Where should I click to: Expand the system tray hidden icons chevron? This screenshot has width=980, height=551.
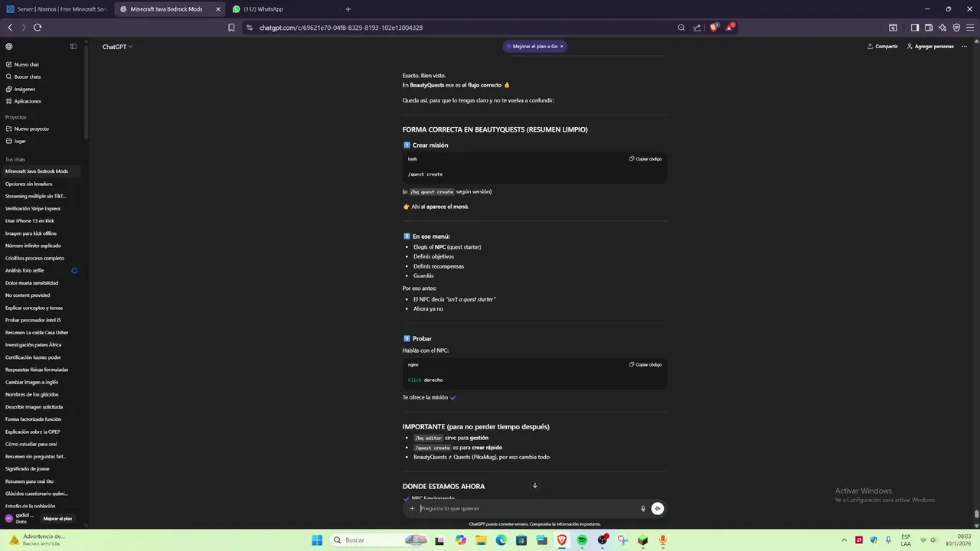click(844, 540)
